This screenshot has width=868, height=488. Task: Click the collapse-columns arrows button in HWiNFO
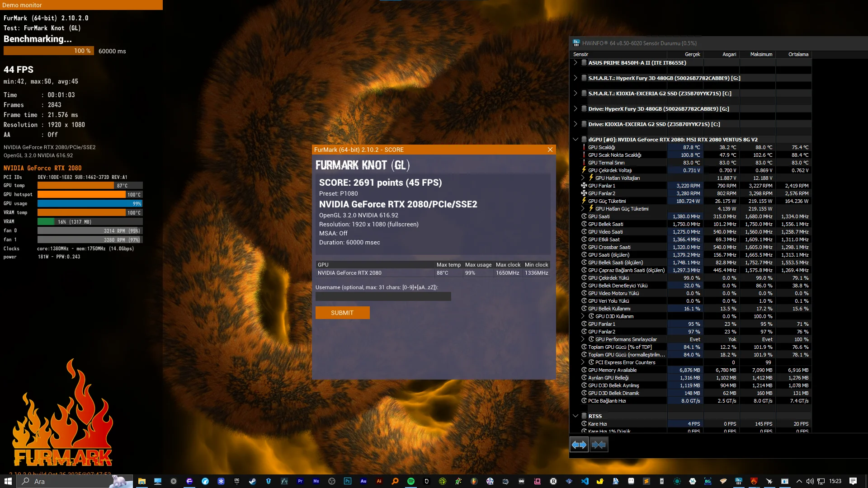599,445
